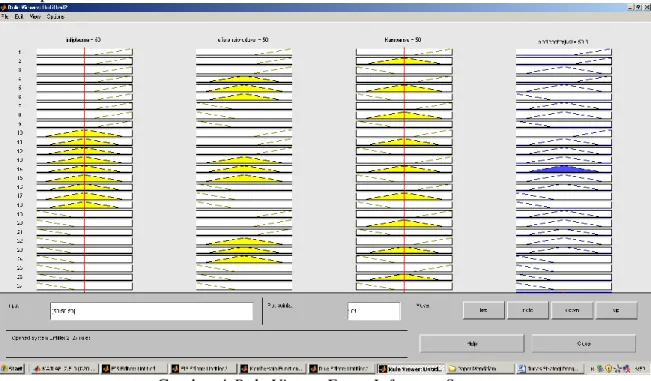Click rule 26's third input yellow plot
This screenshot has width=651, height=381.
click(x=404, y=277)
